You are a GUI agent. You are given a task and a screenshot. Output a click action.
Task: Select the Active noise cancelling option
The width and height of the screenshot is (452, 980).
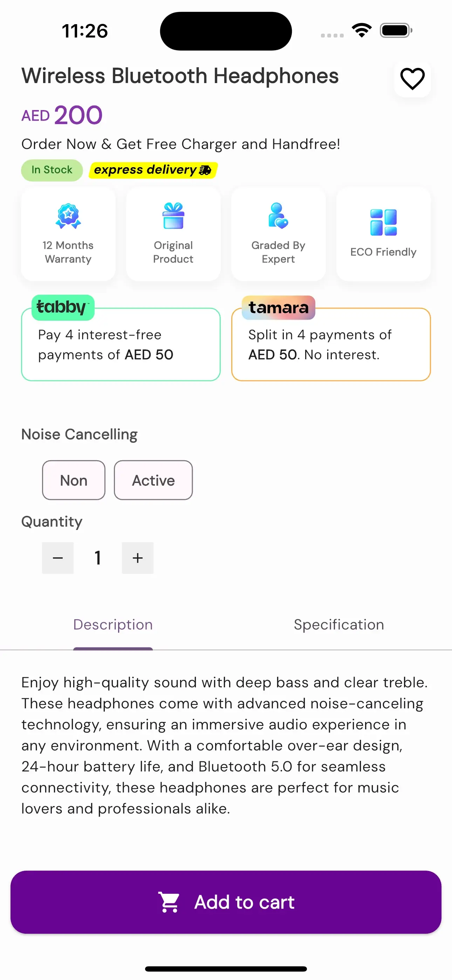click(153, 480)
